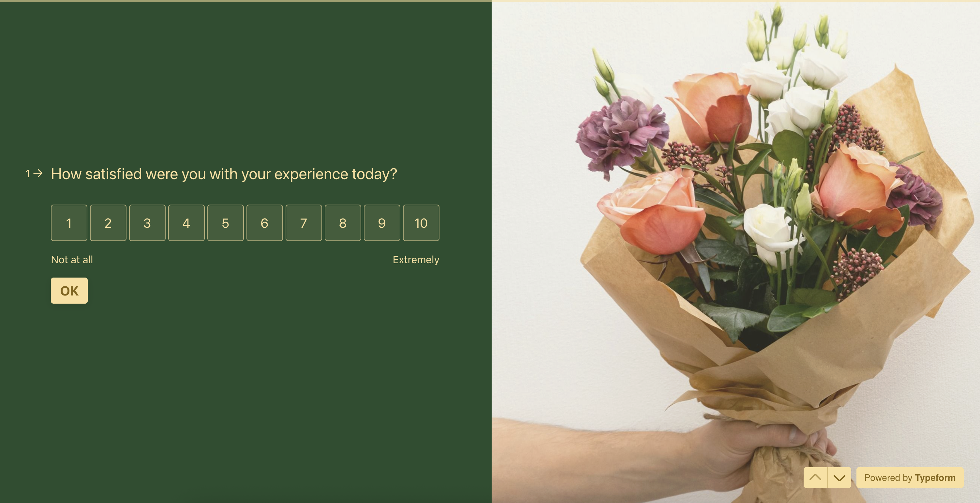The width and height of the screenshot is (980, 503).
Task: Choose rating 3 for satisfaction
Action: 147,223
